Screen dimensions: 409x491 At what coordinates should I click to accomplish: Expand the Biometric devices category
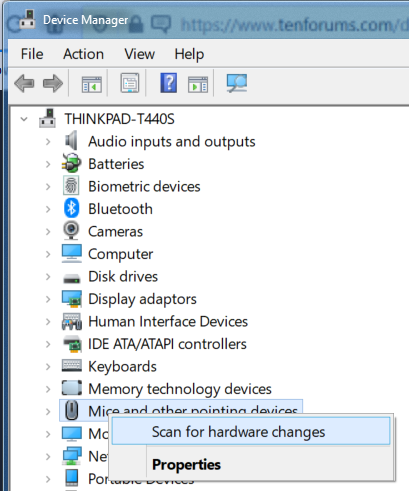tap(48, 187)
